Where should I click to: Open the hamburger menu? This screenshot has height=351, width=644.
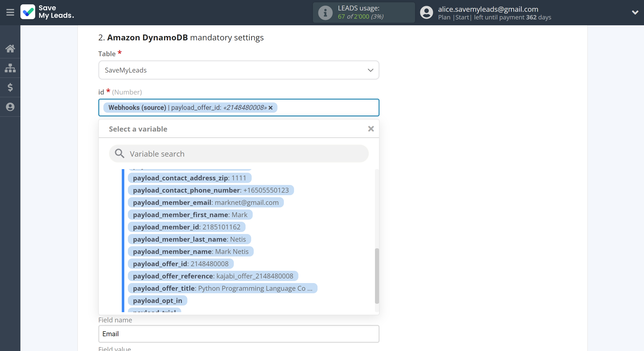[10, 12]
